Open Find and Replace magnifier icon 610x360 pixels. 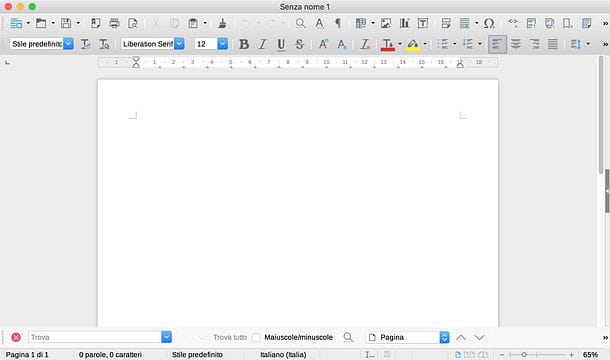pyautogui.click(x=300, y=23)
